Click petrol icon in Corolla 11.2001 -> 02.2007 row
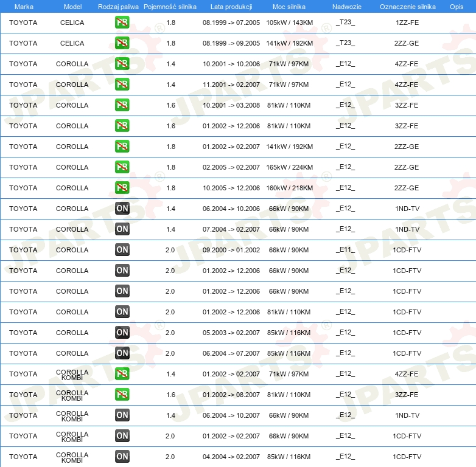 [x=122, y=85]
